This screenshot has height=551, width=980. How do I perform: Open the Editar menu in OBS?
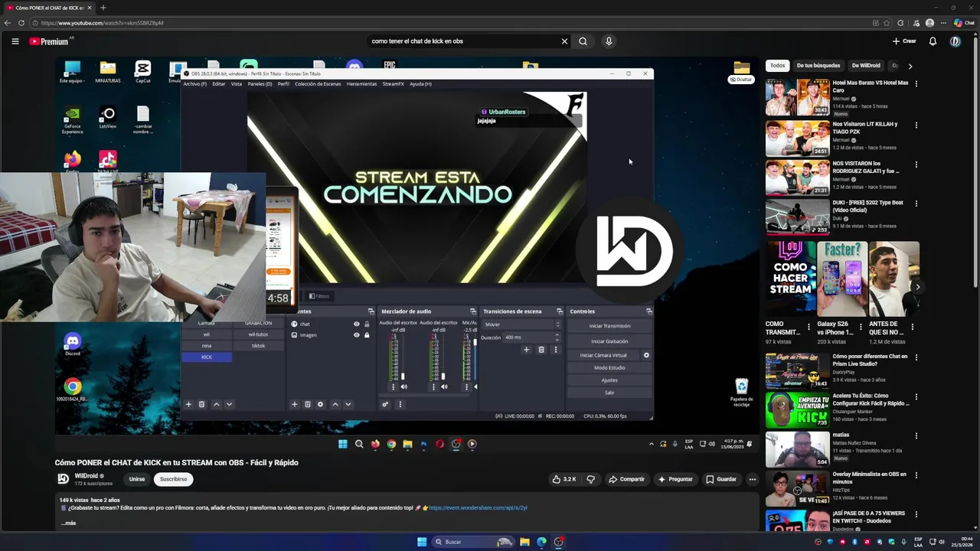[218, 84]
